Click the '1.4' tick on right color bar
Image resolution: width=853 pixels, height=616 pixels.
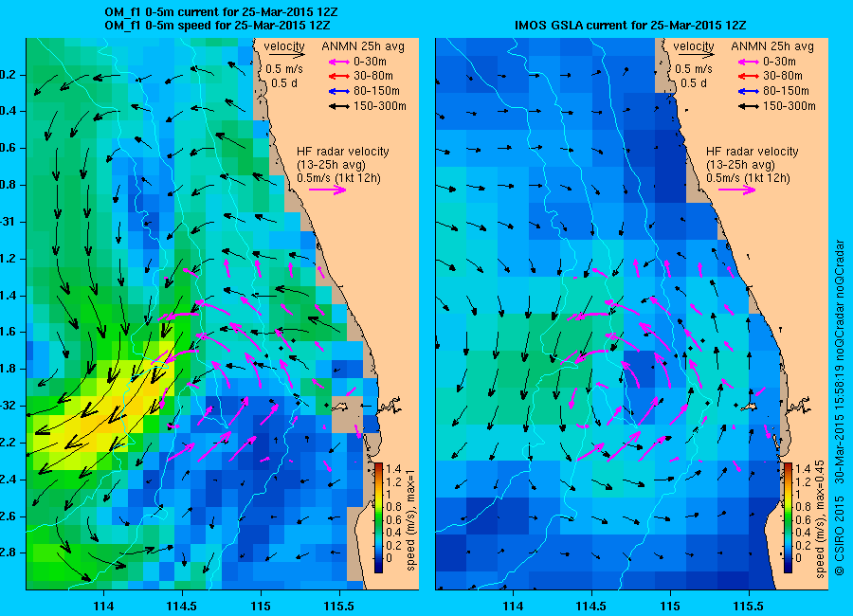[803, 469]
